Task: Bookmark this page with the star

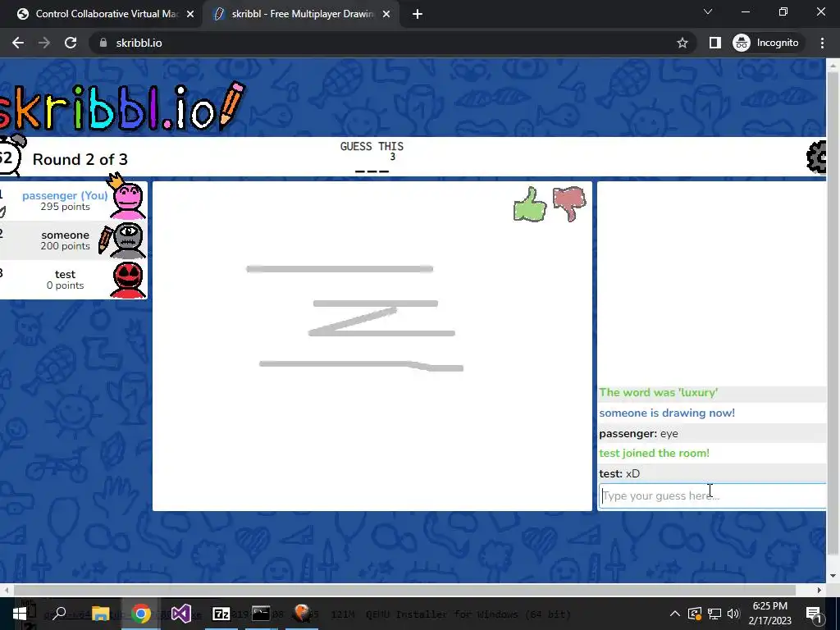Action: (x=682, y=43)
